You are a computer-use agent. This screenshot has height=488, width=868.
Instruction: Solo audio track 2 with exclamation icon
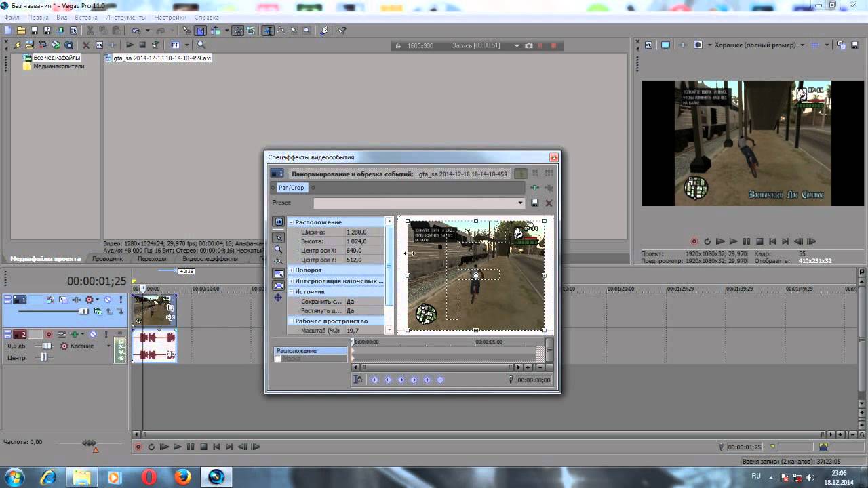point(106,334)
